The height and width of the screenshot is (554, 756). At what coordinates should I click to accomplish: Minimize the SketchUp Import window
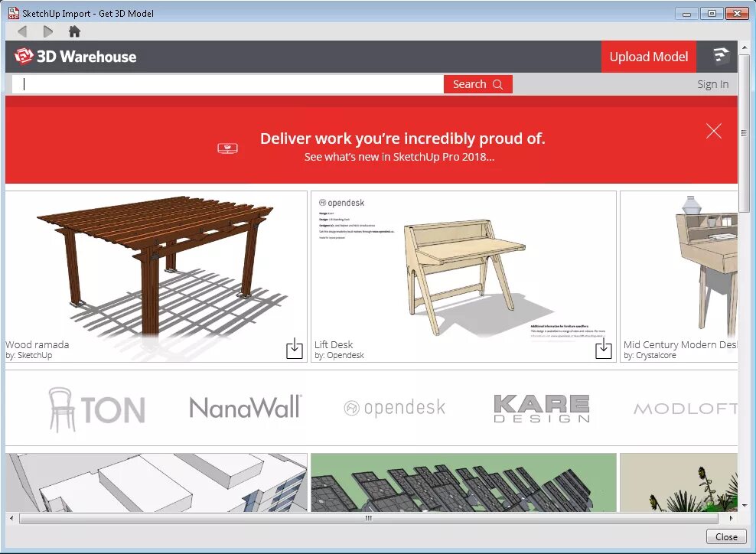pyautogui.click(x=686, y=14)
